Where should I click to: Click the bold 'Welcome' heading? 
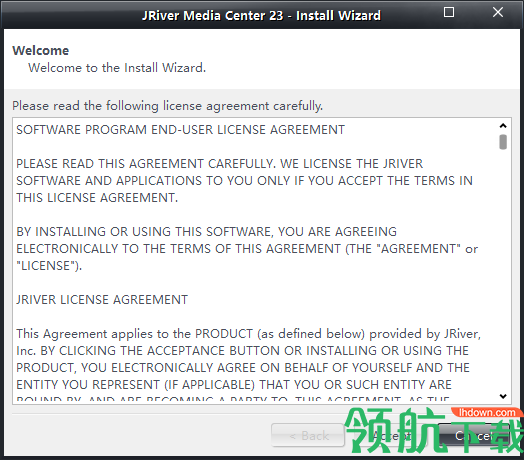point(41,50)
